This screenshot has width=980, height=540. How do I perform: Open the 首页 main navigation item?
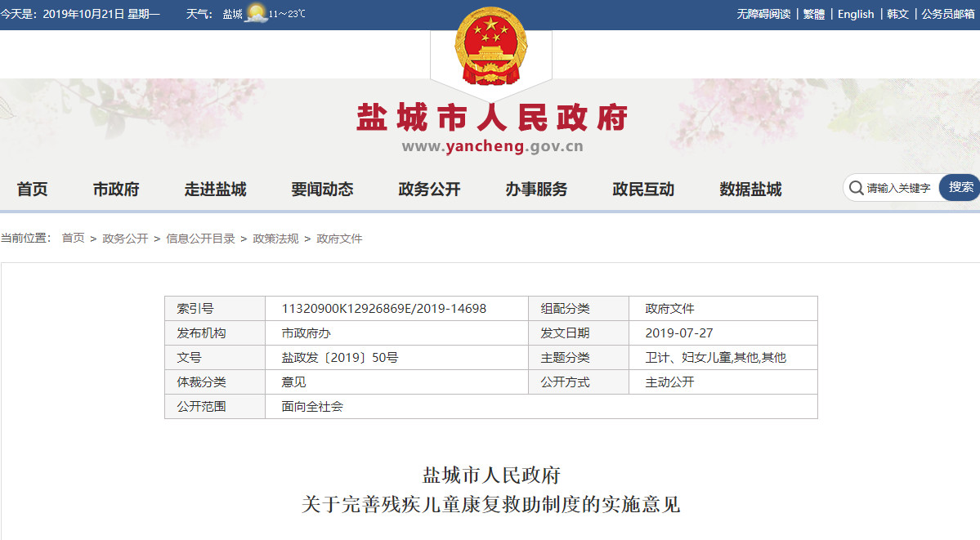tap(33, 190)
